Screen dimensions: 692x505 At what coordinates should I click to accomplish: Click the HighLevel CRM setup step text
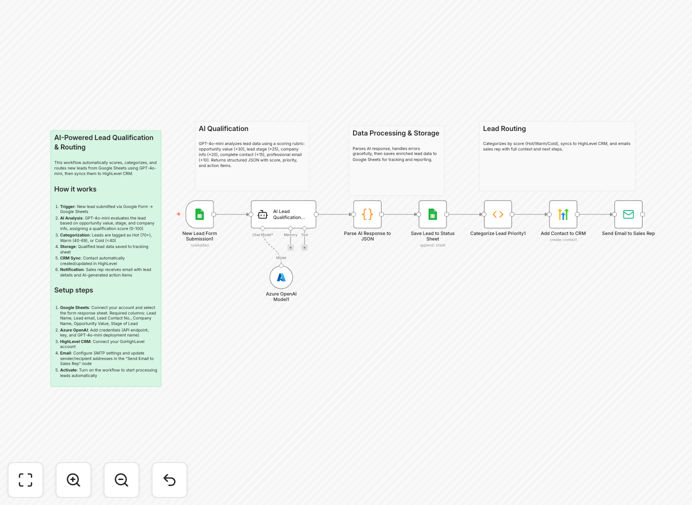click(x=100, y=344)
